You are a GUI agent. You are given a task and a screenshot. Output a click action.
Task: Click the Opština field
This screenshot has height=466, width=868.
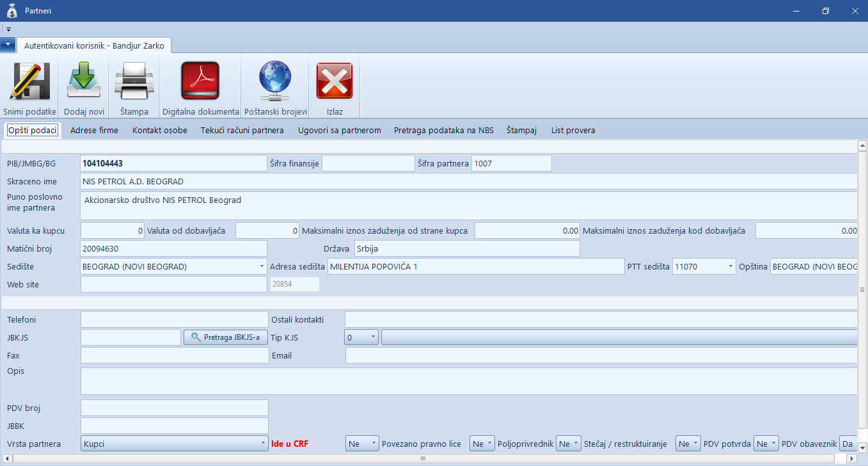pyautogui.click(x=814, y=266)
